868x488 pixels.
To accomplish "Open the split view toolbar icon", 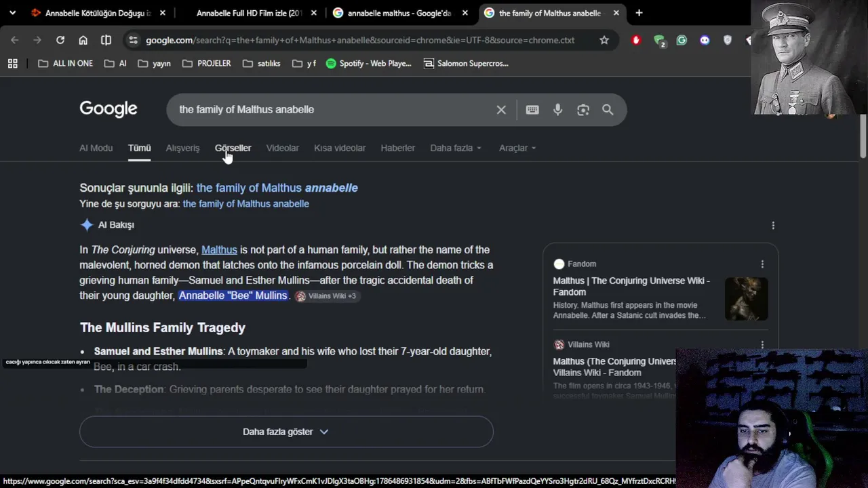I will [x=106, y=40].
